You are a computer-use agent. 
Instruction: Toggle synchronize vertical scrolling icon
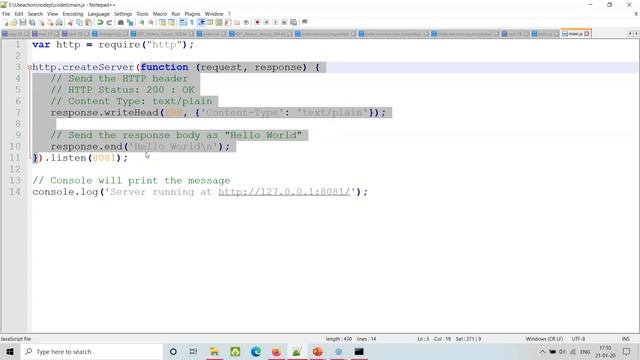pyautogui.click(x=162, y=22)
